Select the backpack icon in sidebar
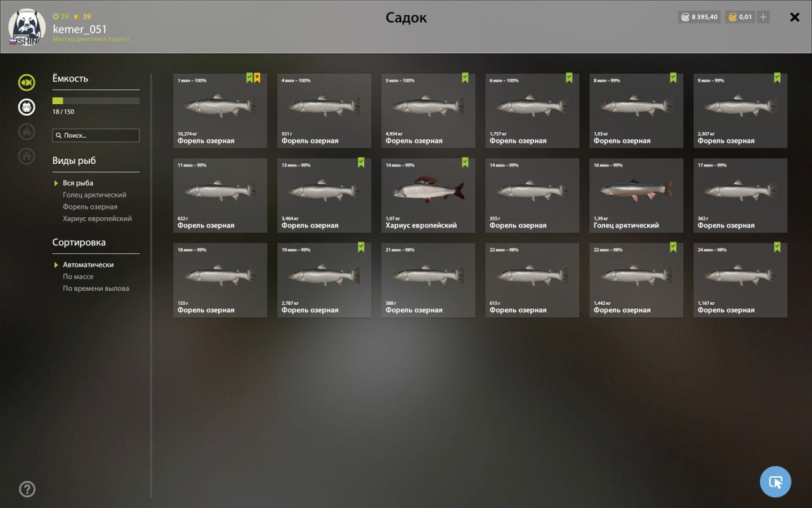Viewport: 812px width, 508px height. [27, 107]
